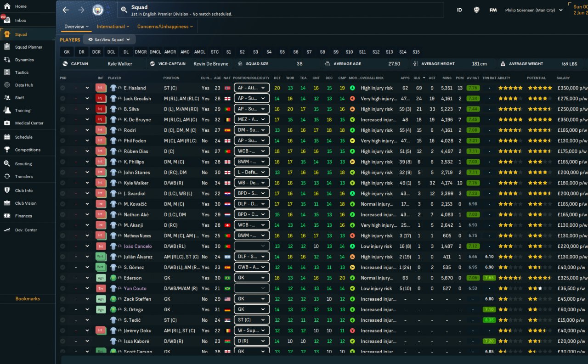588x364 pixels.
Task: Open Club Vision in the sidebar
Action: 26,203
